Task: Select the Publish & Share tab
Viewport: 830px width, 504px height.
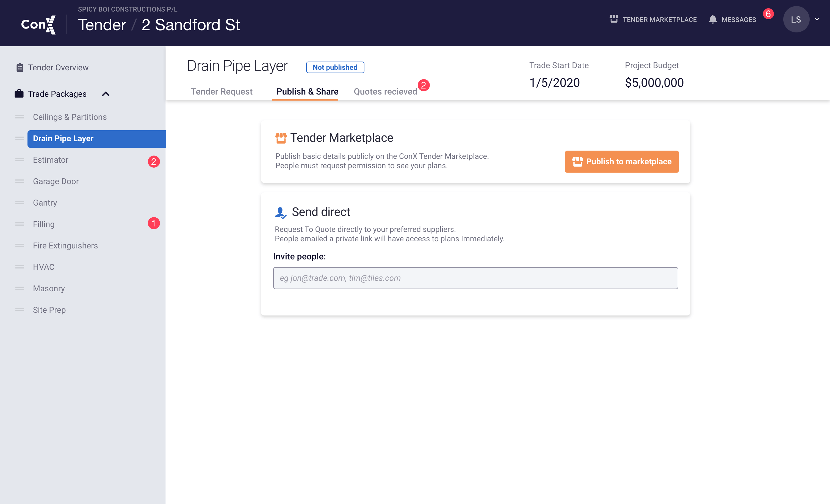Action: [307, 92]
